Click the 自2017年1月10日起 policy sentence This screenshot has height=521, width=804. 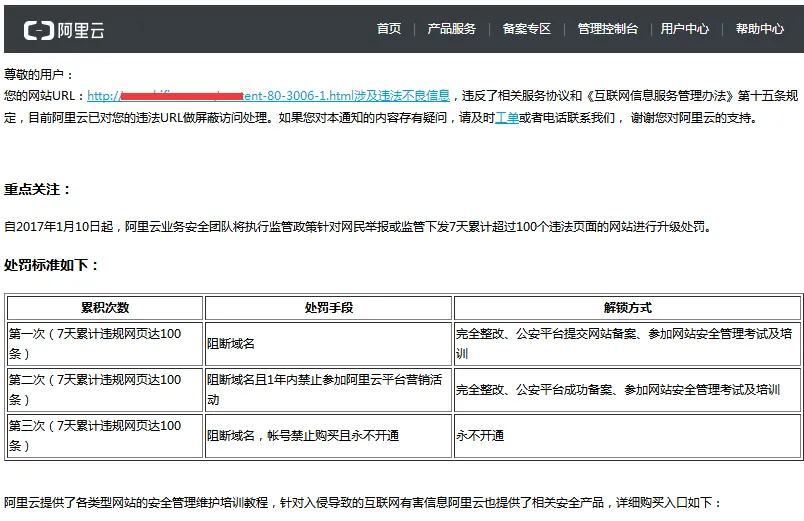(358, 227)
